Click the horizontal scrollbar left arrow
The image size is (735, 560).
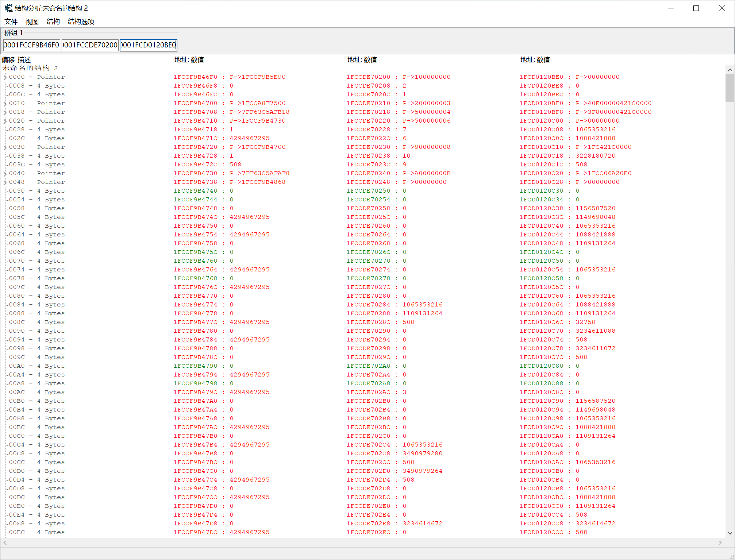(x=5, y=542)
